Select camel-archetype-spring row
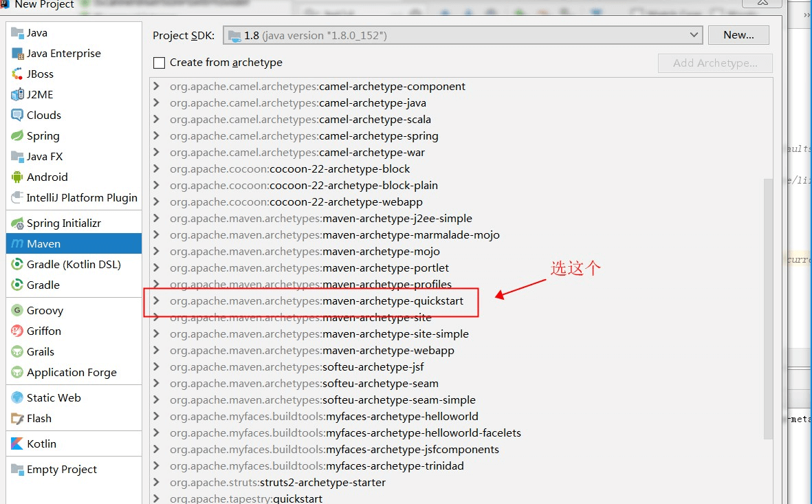 [x=458, y=136]
